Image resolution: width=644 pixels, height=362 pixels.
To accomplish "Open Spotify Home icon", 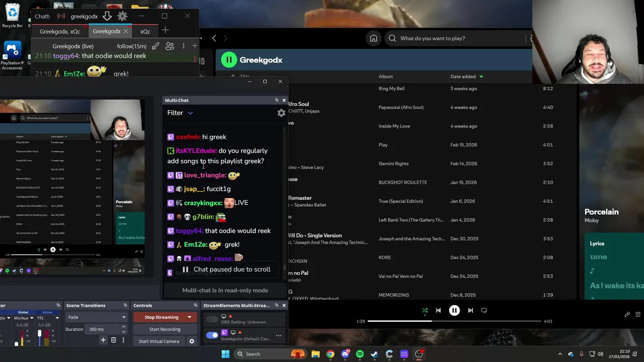I will (373, 38).
